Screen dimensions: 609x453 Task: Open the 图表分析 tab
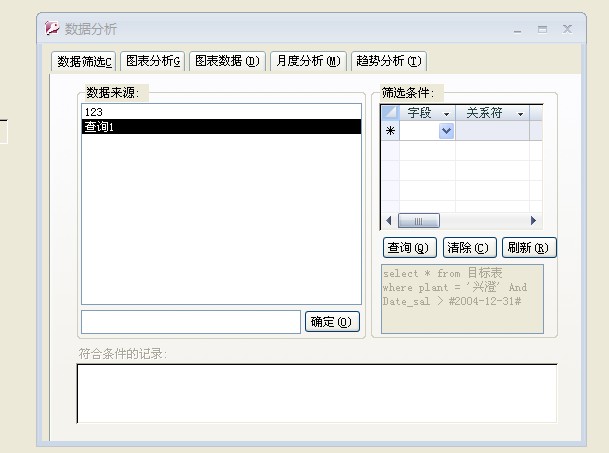153,61
